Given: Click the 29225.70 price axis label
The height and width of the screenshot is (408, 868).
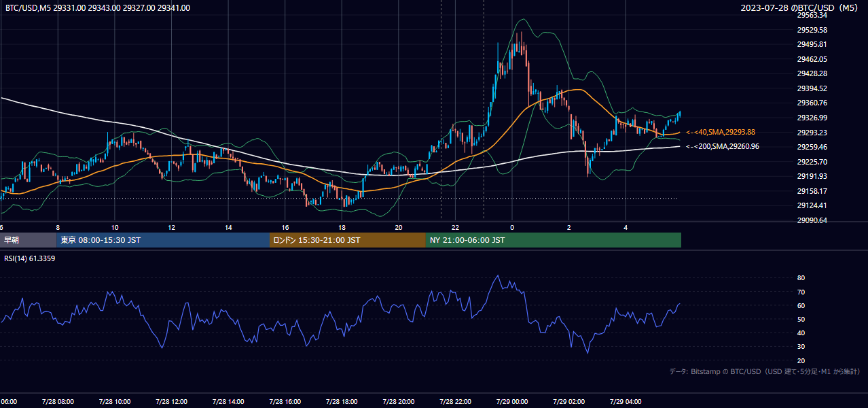Looking at the screenshot, I should coord(812,162).
